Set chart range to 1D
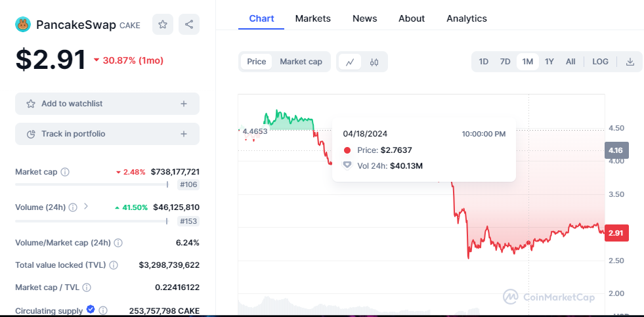 [x=483, y=62]
